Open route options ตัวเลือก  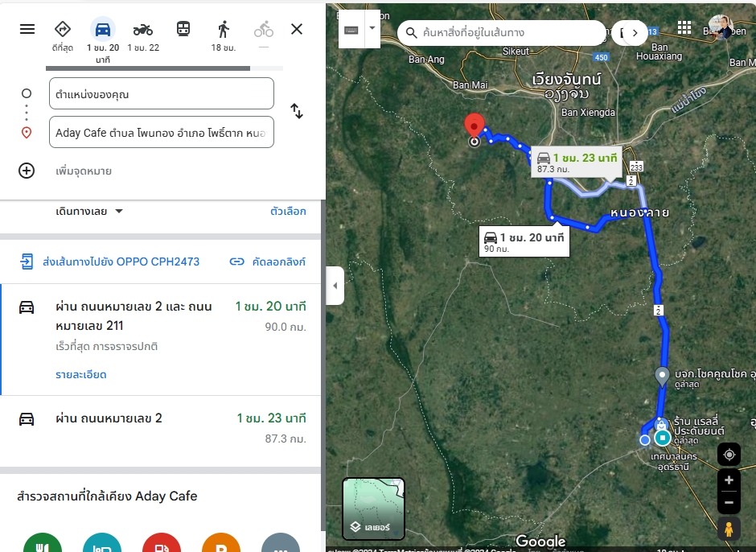coord(288,212)
